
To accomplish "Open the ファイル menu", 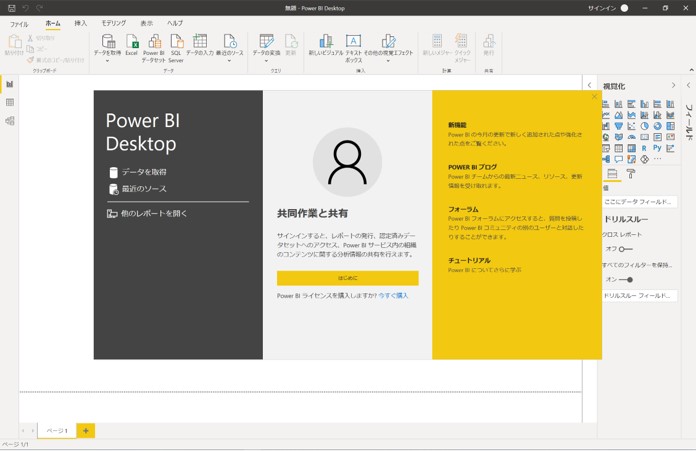I will (x=19, y=23).
